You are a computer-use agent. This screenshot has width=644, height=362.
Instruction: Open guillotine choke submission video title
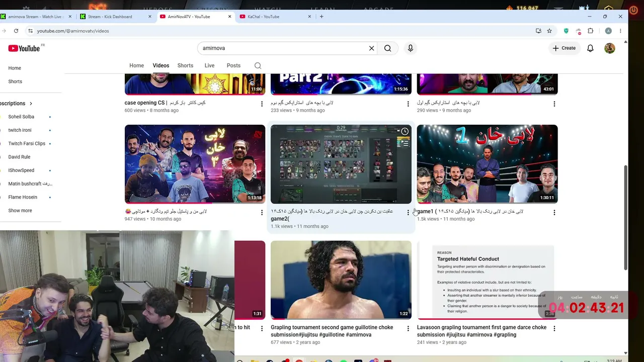click(x=332, y=331)
